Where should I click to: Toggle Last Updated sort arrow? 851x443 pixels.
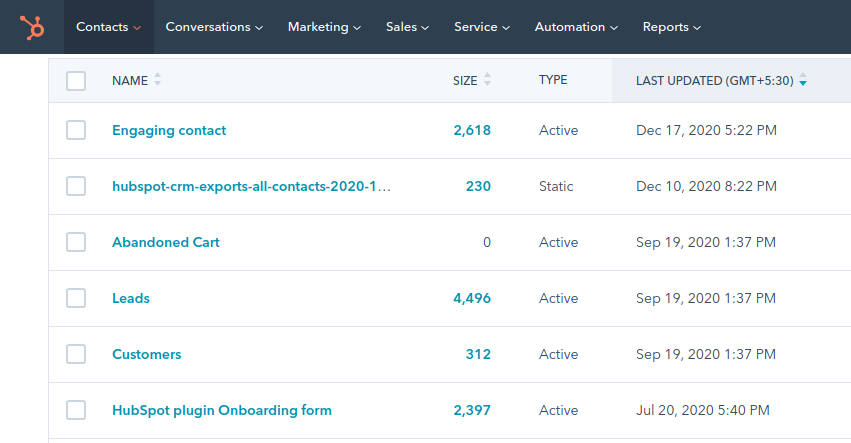pyautogui.click(x=803, y=81)
